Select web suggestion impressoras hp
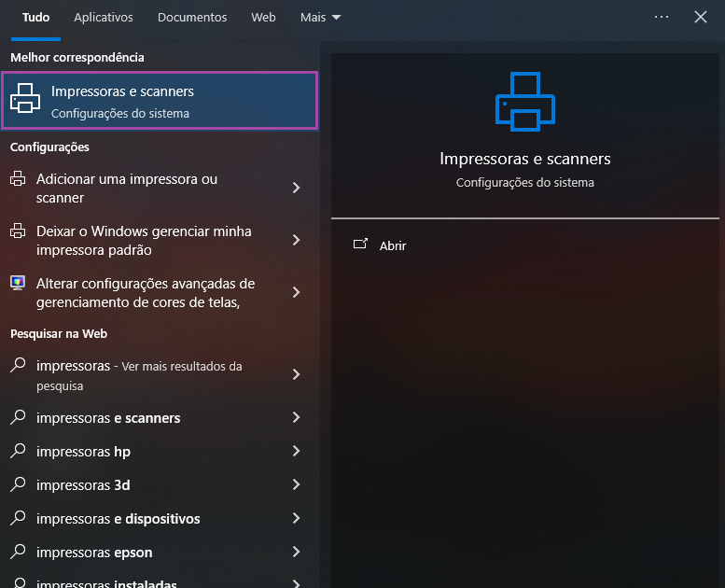 tap(160, 452)
